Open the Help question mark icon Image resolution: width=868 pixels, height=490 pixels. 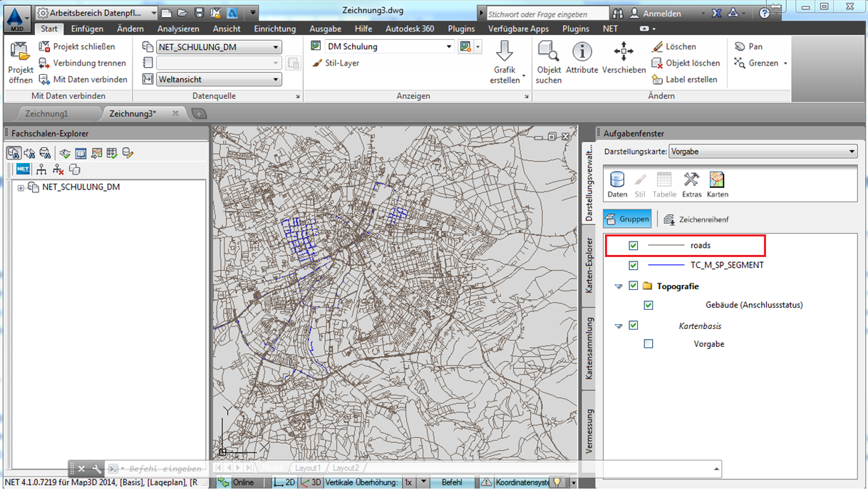tap(765, 14)
